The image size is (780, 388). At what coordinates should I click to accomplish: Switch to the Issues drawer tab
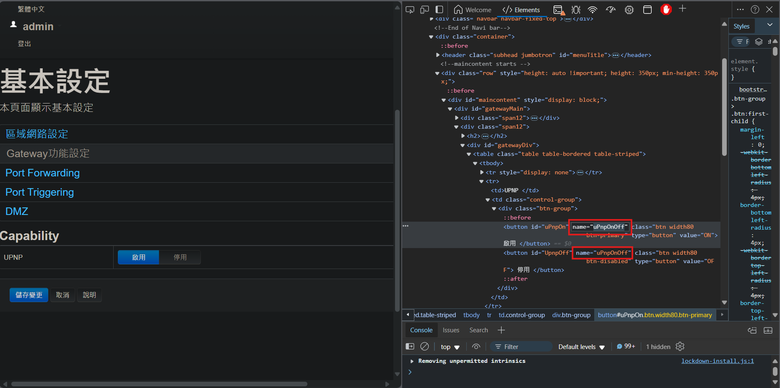(451, 330)
